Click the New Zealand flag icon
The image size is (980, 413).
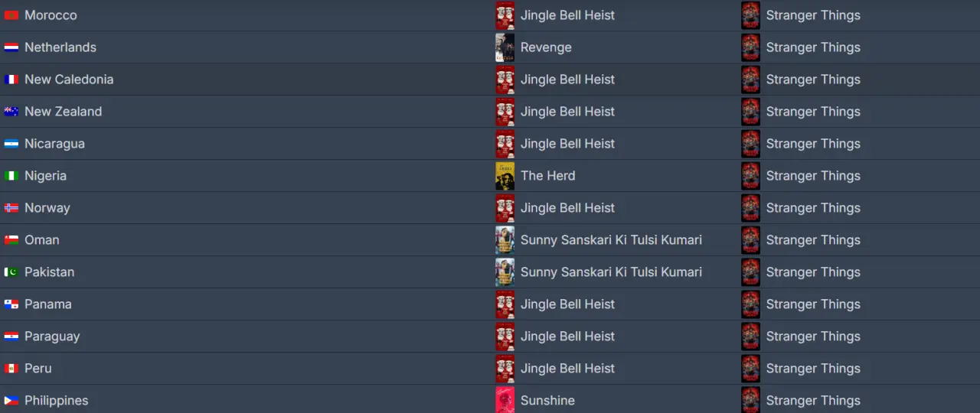click(x=11, y=112)
